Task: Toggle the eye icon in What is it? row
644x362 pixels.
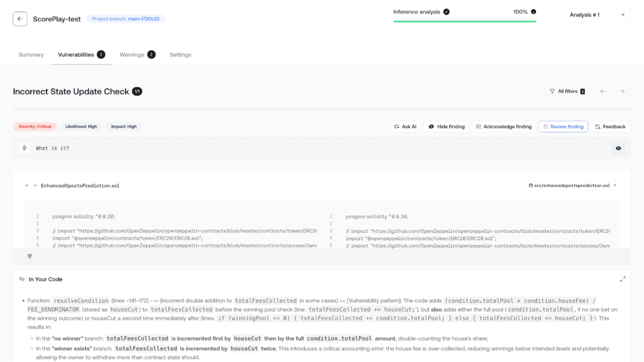Action: (x=618, y=148)
